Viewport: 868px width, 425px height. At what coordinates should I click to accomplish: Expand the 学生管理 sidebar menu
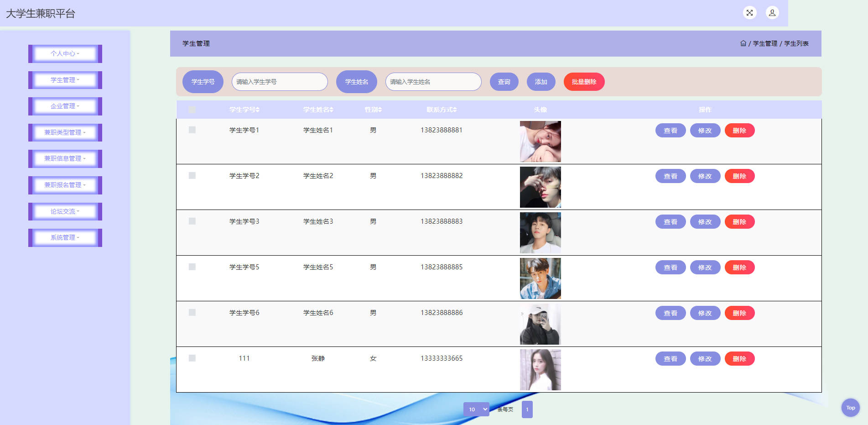(65, 80)
